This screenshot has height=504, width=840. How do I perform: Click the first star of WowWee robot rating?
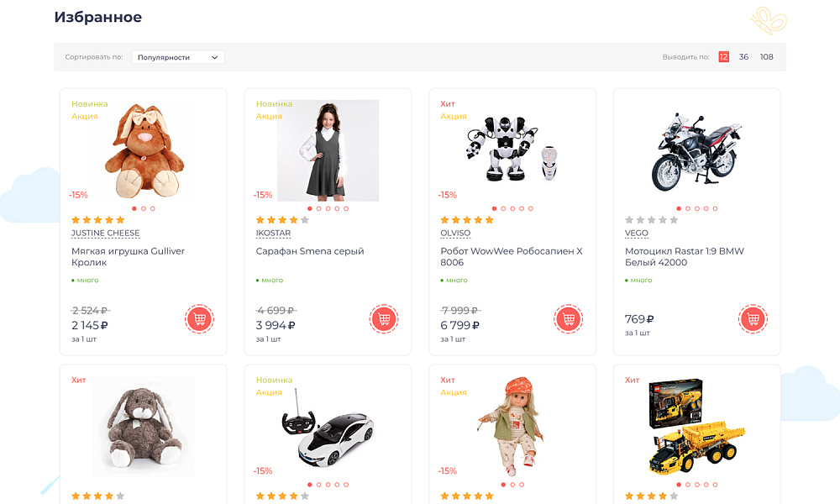pos(445,220)
